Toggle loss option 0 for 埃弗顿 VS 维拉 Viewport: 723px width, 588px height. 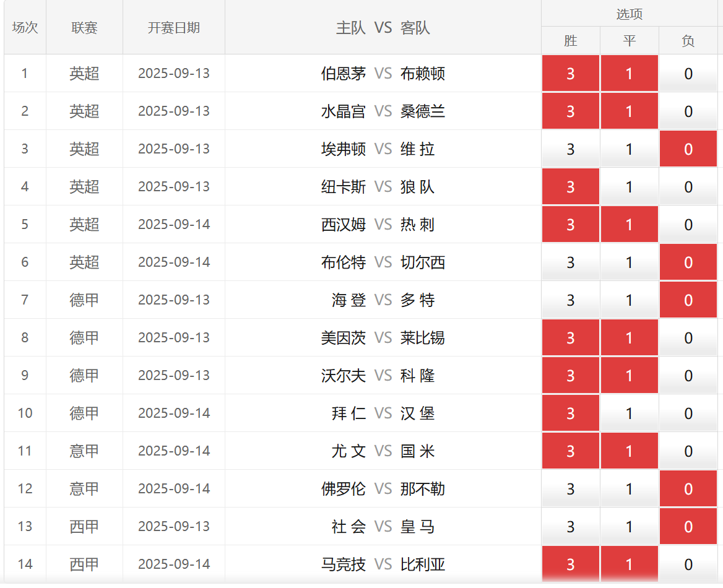(x=688, y=149)
